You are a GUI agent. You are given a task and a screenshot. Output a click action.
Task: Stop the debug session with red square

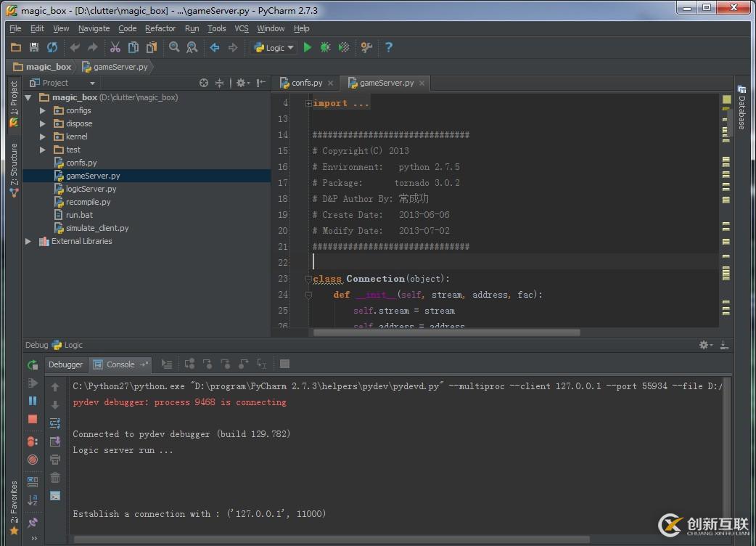click(33, 419)
